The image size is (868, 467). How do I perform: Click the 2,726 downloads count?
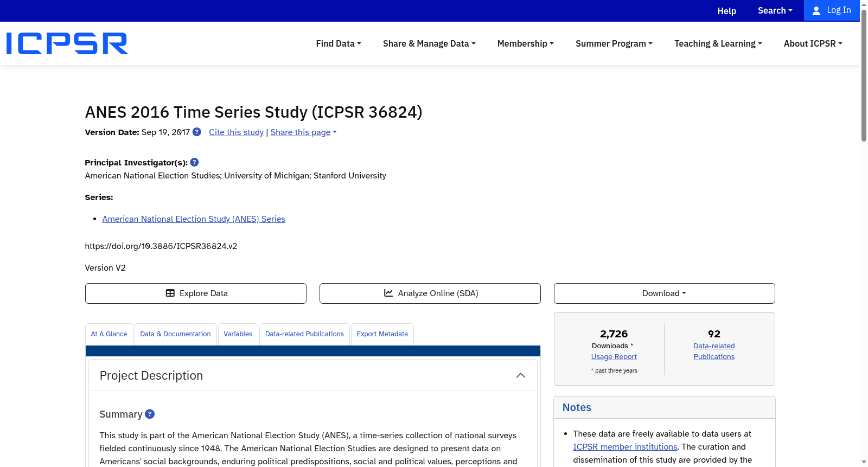614,334
